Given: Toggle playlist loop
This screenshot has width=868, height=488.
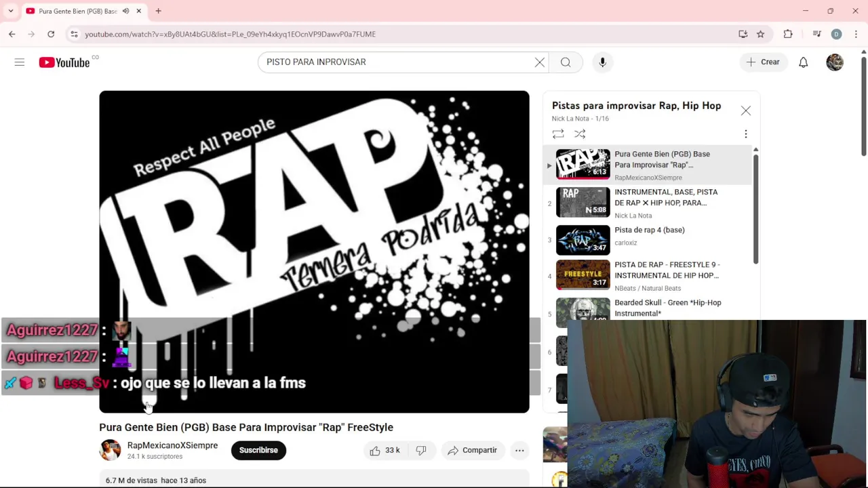Looking at the screenshot, I should coord(558,134).
